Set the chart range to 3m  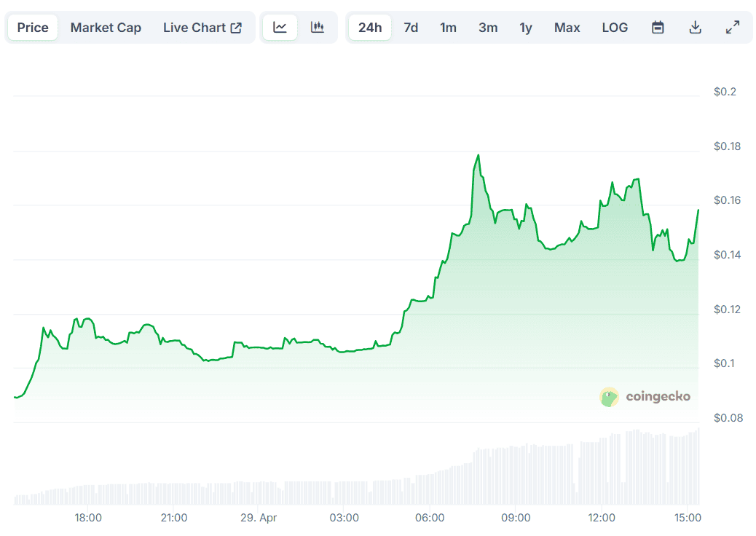click(x=488, y=28)
